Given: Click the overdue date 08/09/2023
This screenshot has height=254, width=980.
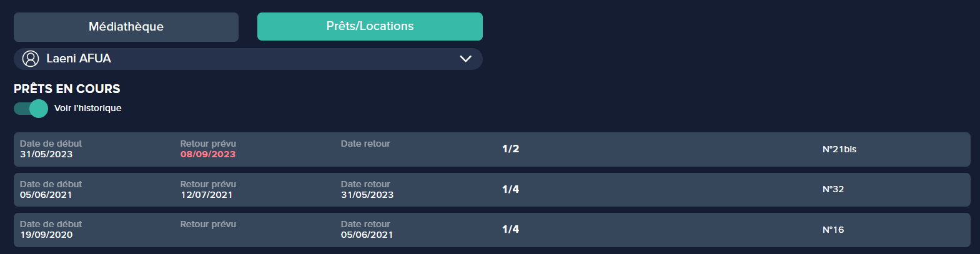Looking at the screenshot, I should point(208,154).
